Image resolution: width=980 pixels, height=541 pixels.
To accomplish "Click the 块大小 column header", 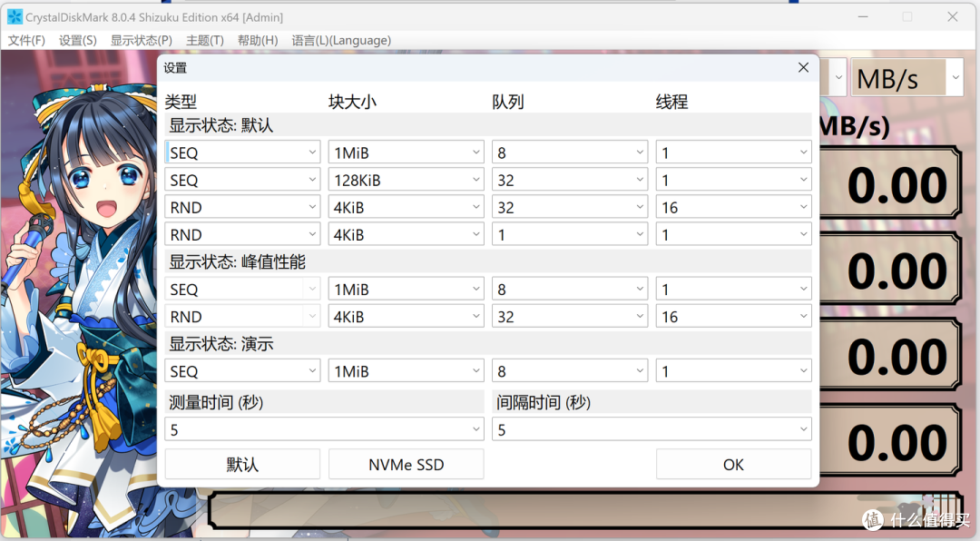I will click(352, 102).
